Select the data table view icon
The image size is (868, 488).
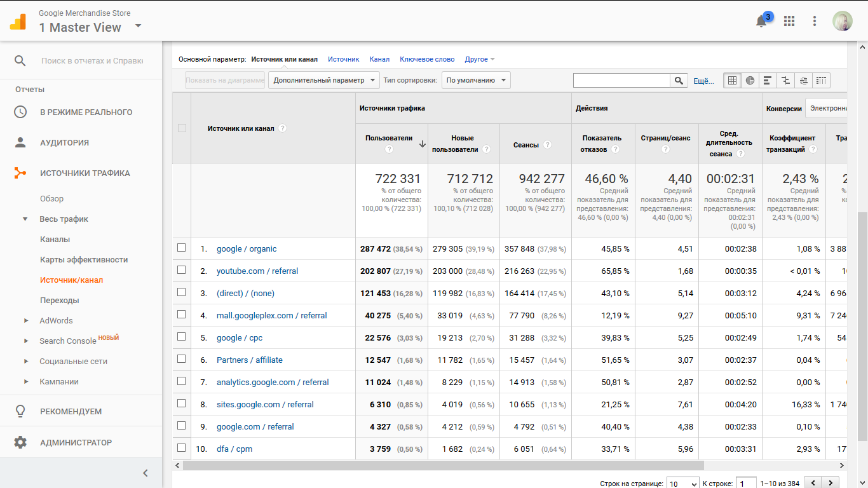pyautogui.click(x=731, y=80)
